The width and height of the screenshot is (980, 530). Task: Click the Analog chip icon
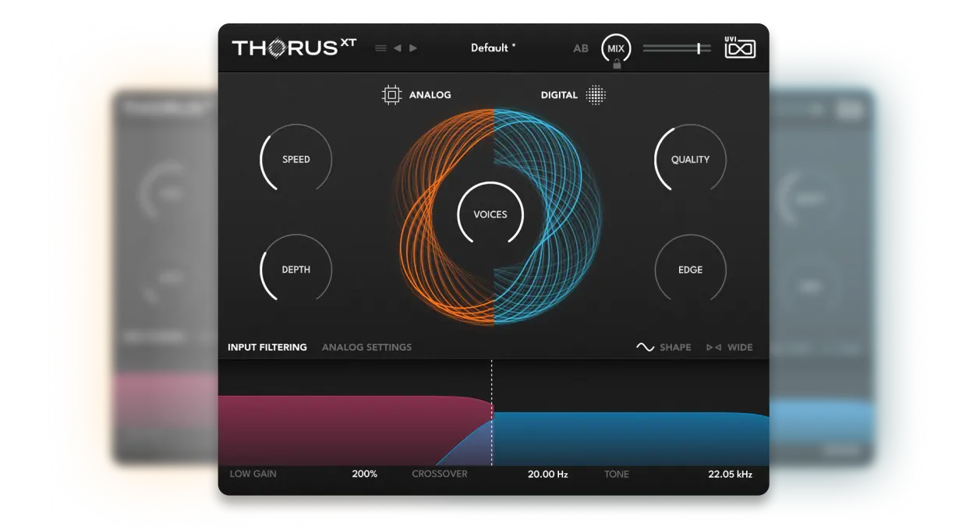pyautogui.click(x=391, y=95)
